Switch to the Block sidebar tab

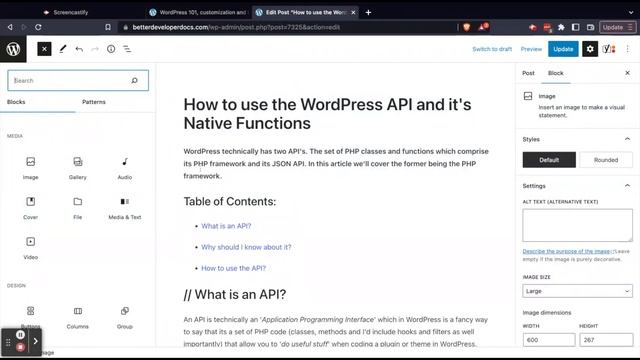click(556, 73)
